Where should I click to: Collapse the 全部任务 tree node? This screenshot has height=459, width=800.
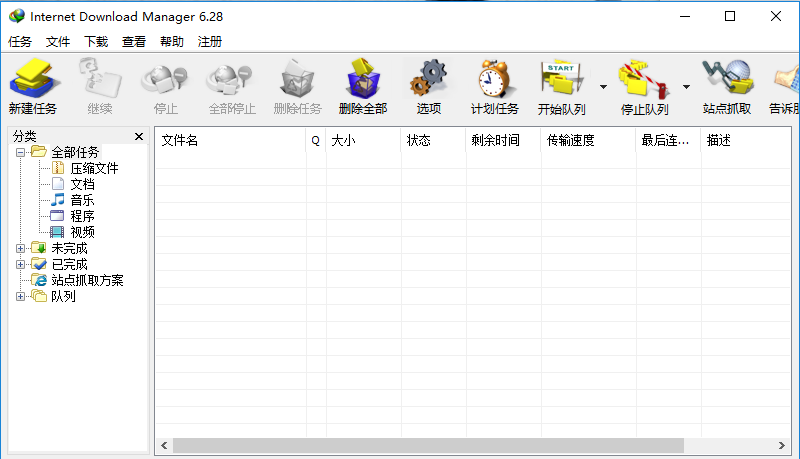point(20,152)
